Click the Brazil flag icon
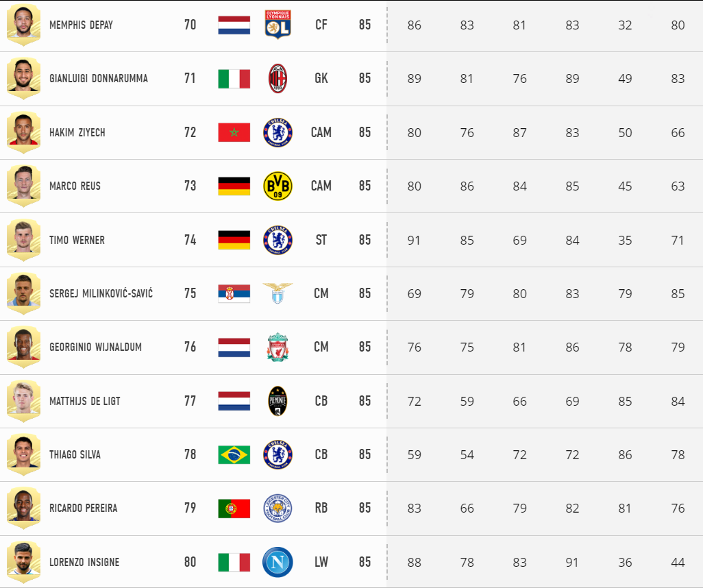 pos(234,455)
